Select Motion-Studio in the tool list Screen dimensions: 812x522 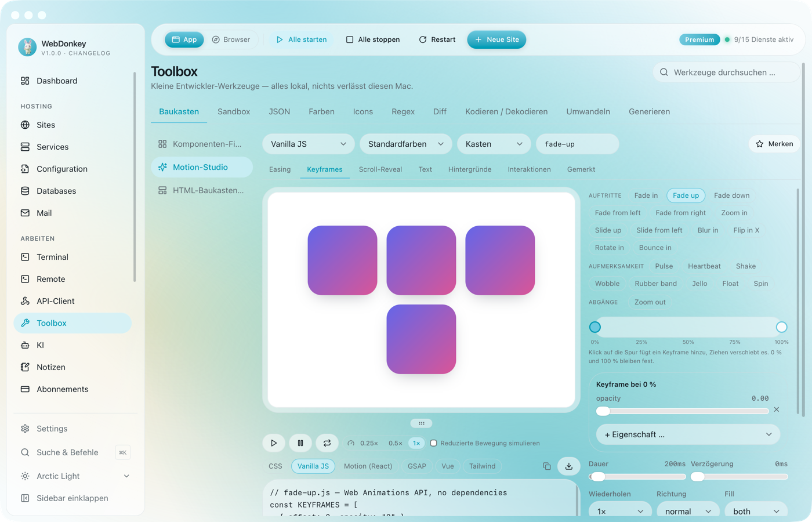tap(202, 167)
